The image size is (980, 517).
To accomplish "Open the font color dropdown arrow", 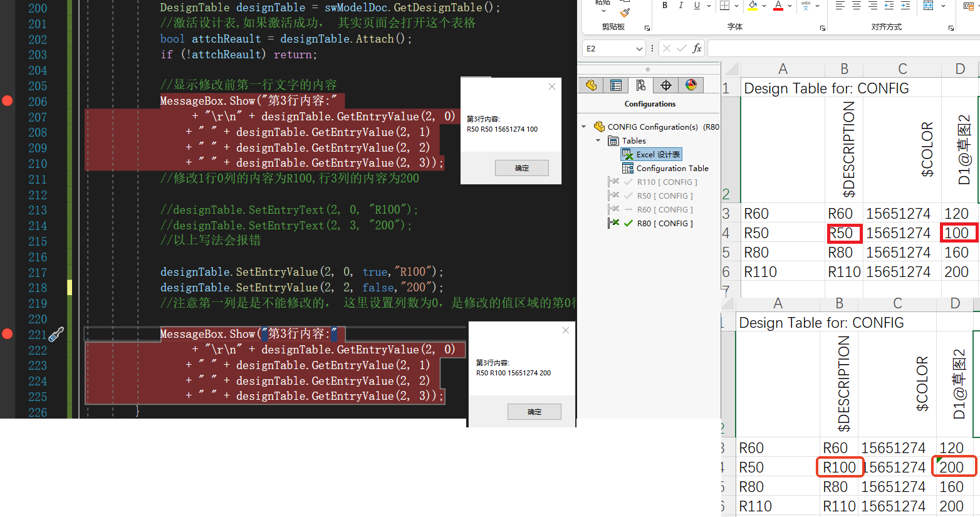I will pos(790,6).
